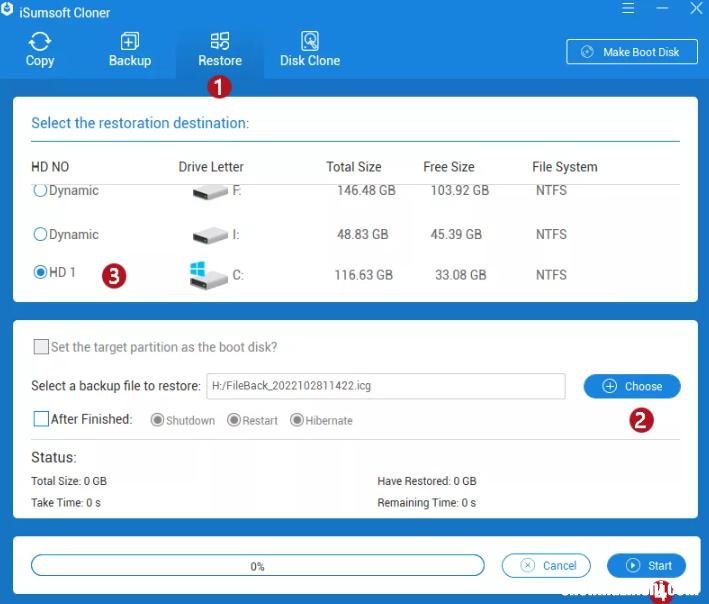The width and height of the screenshot is (709, 604).
Task: Toggle Set the target partition as boot disk
Action: [x=41, y=347]
